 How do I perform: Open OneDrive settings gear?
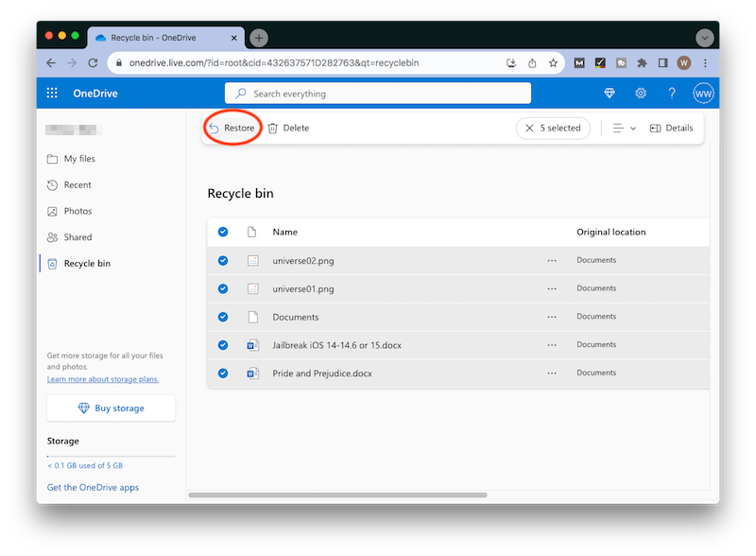click(641, 94)
